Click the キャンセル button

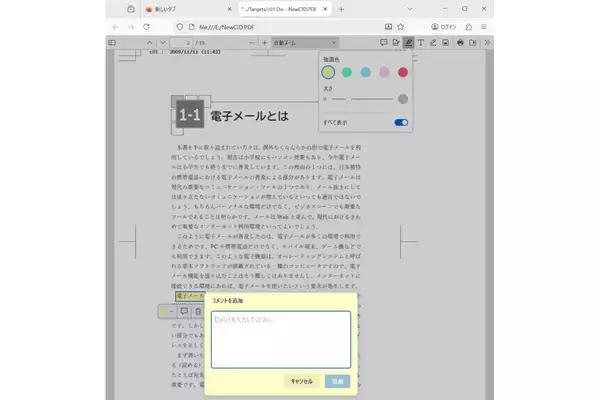(x=302, y=381)
